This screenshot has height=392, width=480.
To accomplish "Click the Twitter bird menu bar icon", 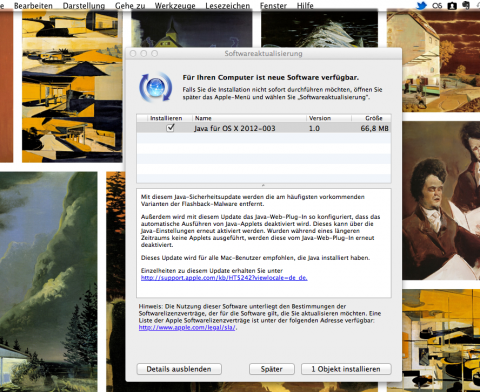I will (421, 5).
